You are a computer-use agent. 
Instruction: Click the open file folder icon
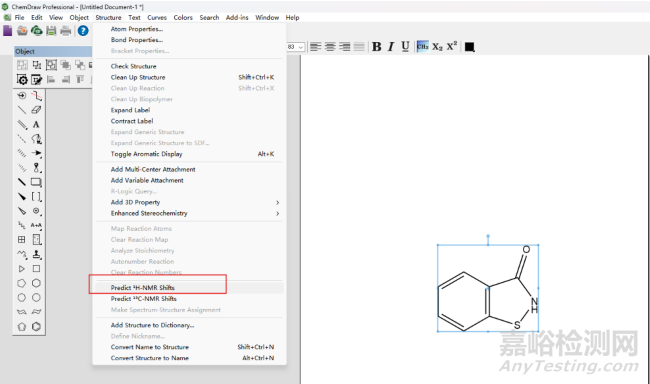click(22, 31)
